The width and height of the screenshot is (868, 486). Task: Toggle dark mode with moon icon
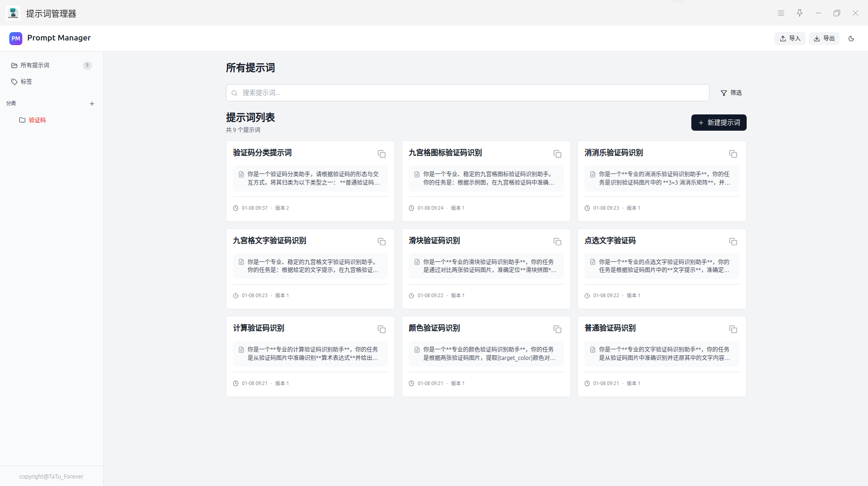coord(851,39)
